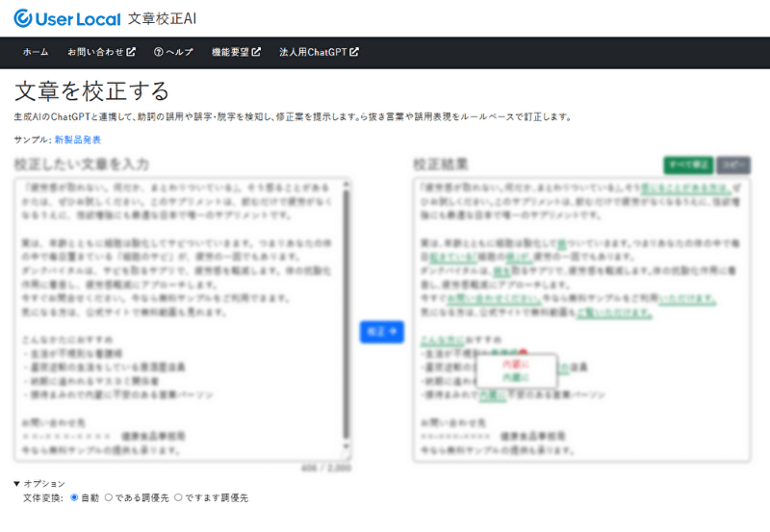
Task: Click the external-link icon beside お問い合わせ
Action: click(131, 52)
